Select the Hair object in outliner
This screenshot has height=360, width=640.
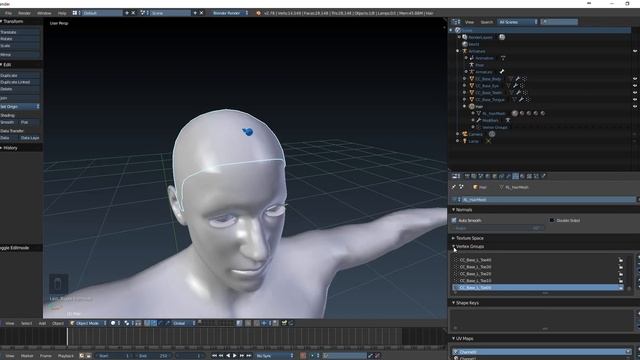[479, 107]
